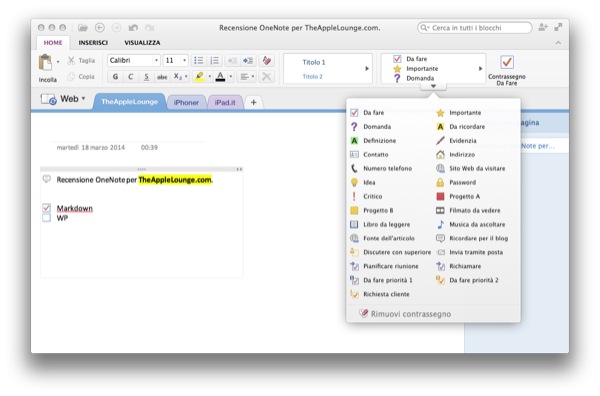Enter full screen with the arrows icon
The width and height of the screenshot is (600, 396).
[558, 27]
